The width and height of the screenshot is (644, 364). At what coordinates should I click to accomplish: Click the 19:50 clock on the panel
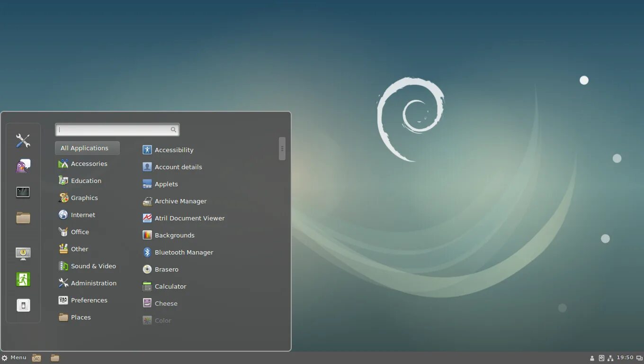pyautogui.click(x=625, y=358)
